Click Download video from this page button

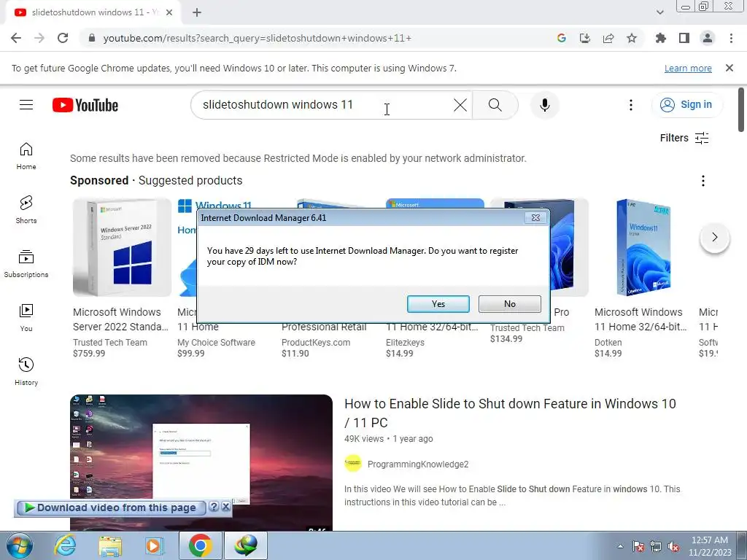click(112, 507)
